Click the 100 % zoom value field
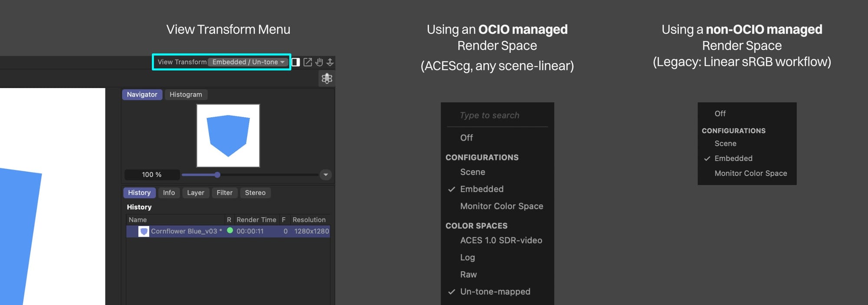This screenshot has width=868, height=305. [x=152, y=174]
